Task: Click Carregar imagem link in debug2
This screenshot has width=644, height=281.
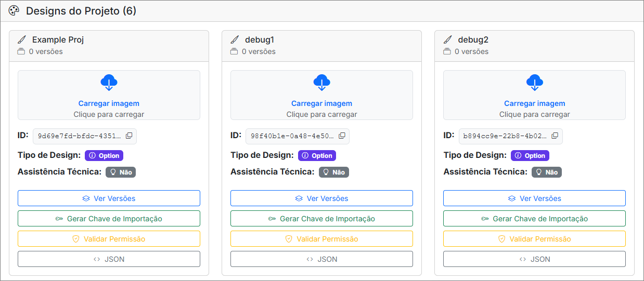Action: [x=535, y=103]
